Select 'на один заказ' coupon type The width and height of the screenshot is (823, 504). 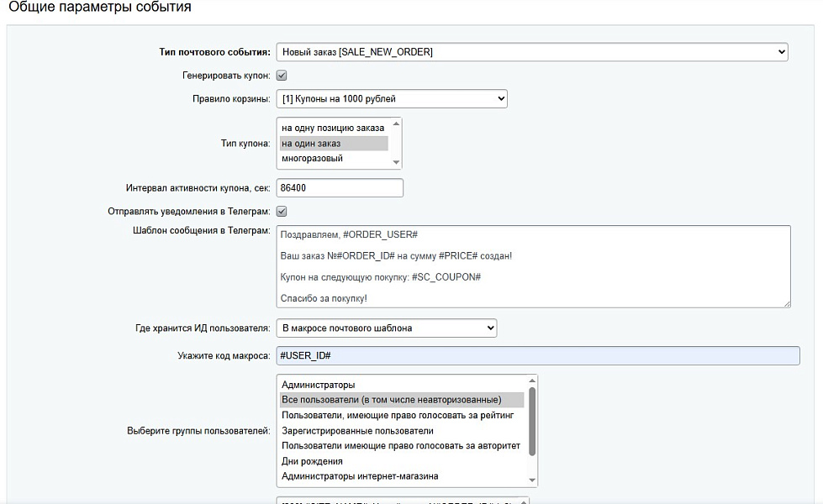point(333,144)
